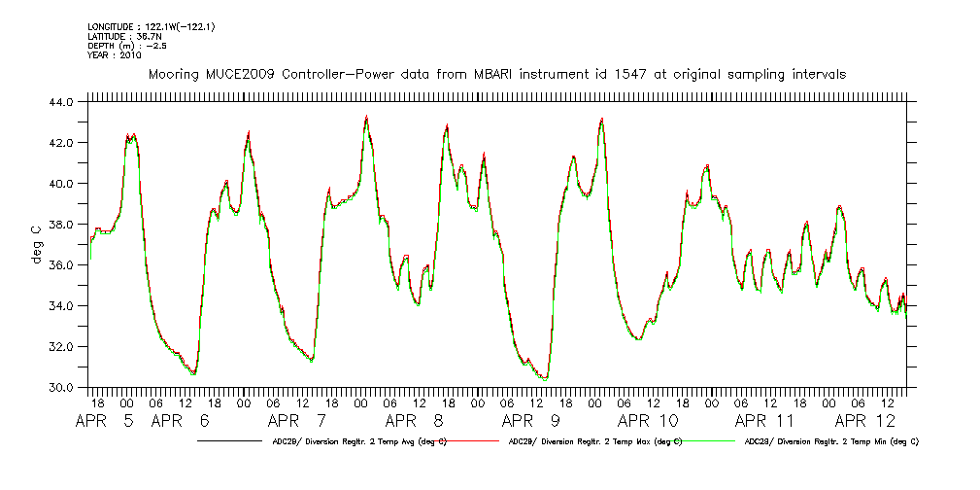Select the LONGITUDE header line
Viewport: 980px width, 490px height.
click(x=150, y=26)
